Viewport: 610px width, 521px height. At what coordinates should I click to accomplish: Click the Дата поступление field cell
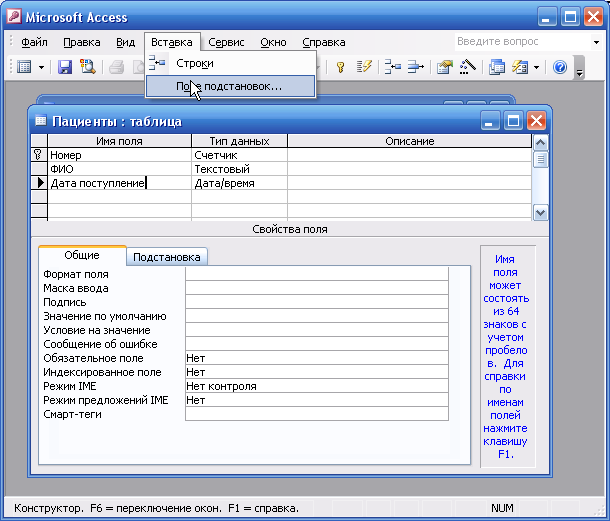[119, 183]
